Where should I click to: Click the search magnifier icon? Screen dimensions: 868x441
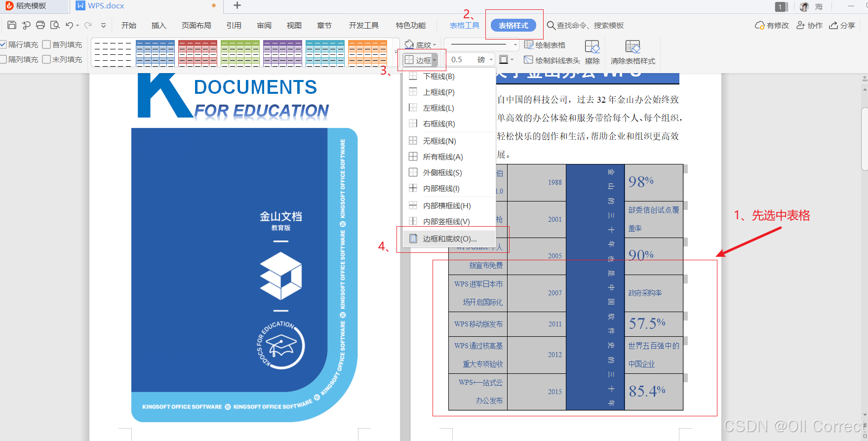click(551, 25)
